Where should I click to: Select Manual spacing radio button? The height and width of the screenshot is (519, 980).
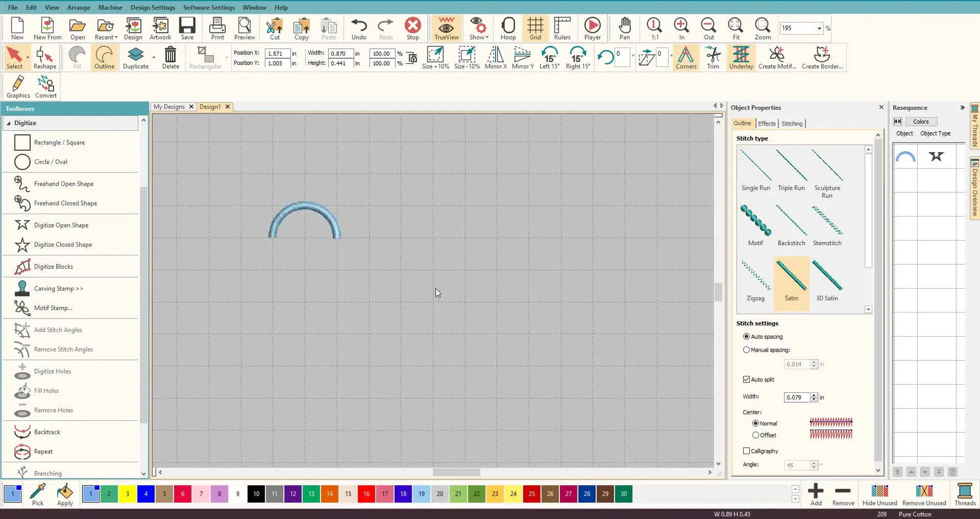747,350
